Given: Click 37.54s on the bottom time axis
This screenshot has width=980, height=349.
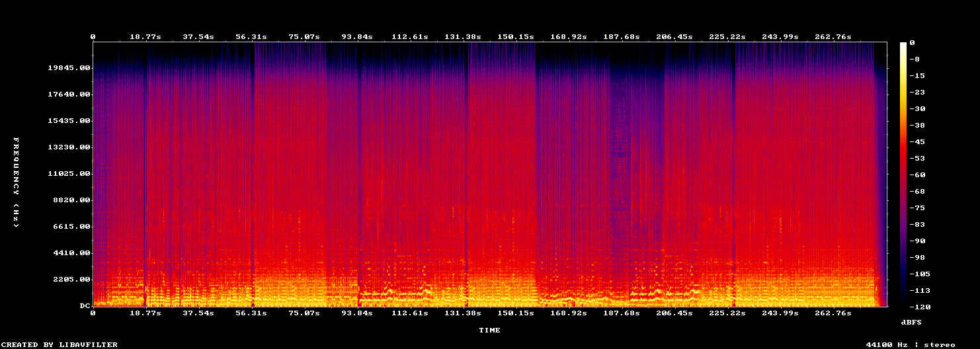Looking at the screenshot, I should (198, 313).
